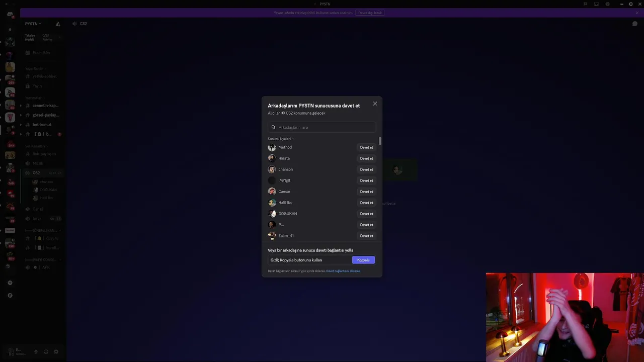Join the AFK voice channel
The width and height of the screenshot is (644, 362).
pos(43,267)
